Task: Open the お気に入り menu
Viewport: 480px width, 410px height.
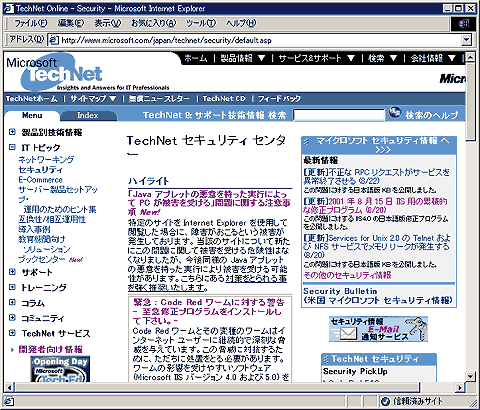Action: tap(154, 23)
